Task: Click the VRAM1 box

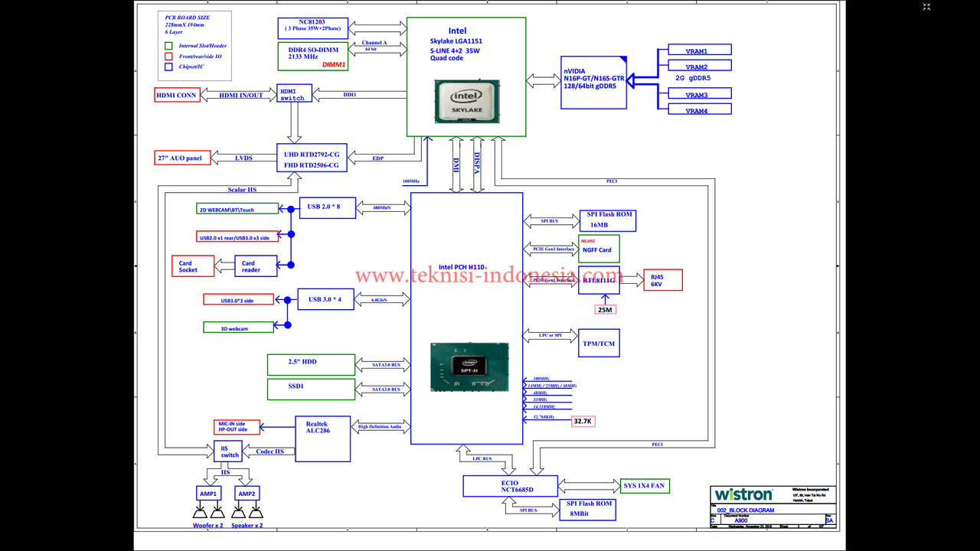Action: pos(699,51)
